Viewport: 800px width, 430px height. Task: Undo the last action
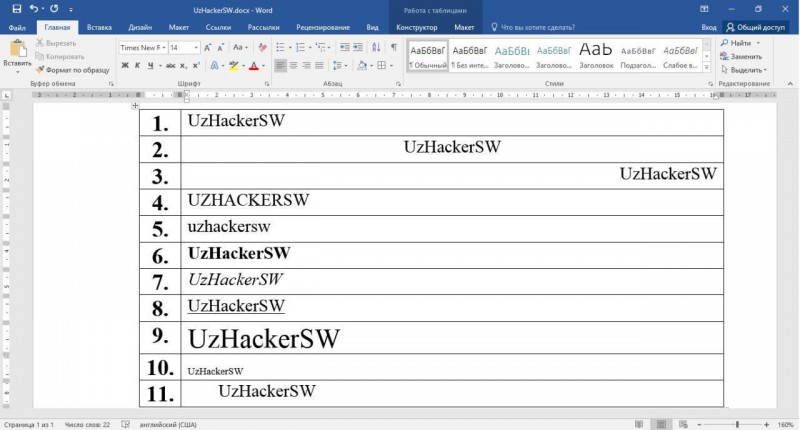[34, 9]
